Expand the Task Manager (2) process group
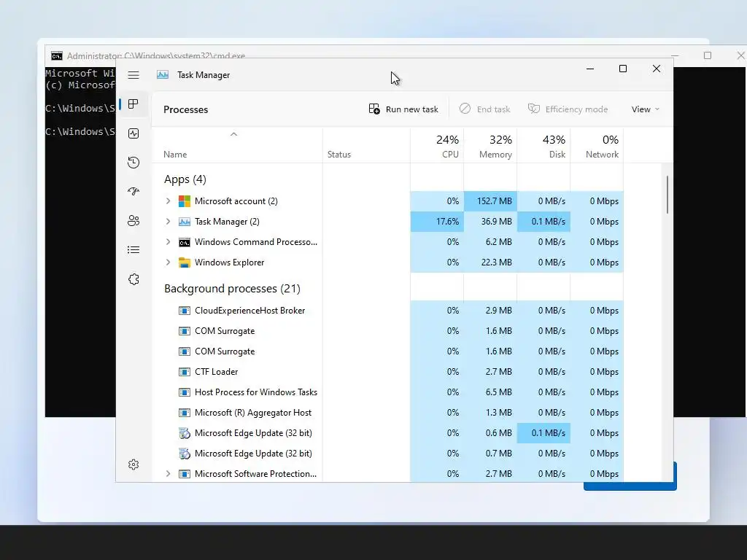 tap(168, 222)
